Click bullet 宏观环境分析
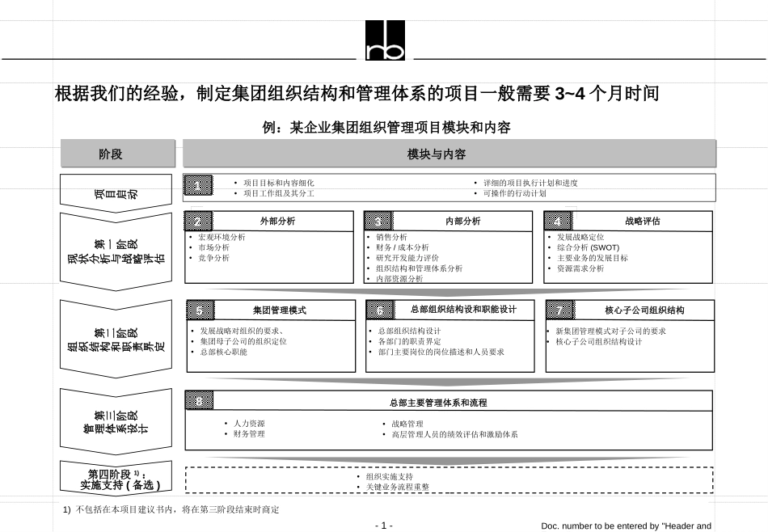This screenshot has width=768, height=532. tap(222, 237)
